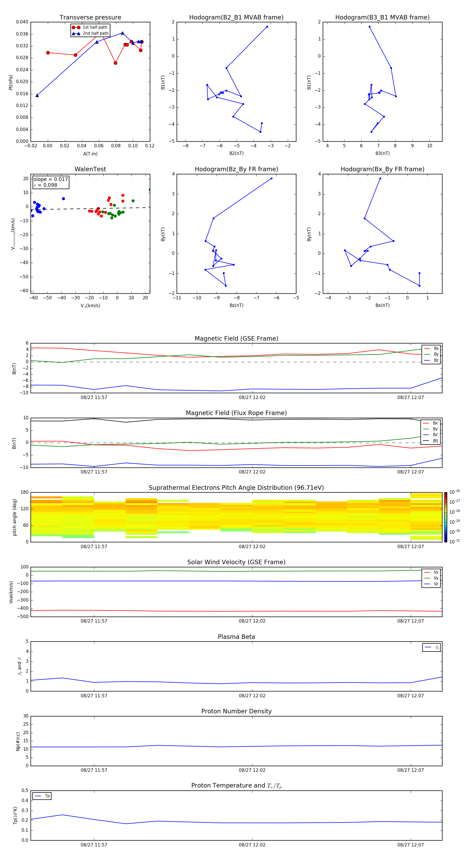Screen dimensions: 473x868
Task: Click the lowest blue triangle in Transverse pressure plot
Action: coord(37,95)
